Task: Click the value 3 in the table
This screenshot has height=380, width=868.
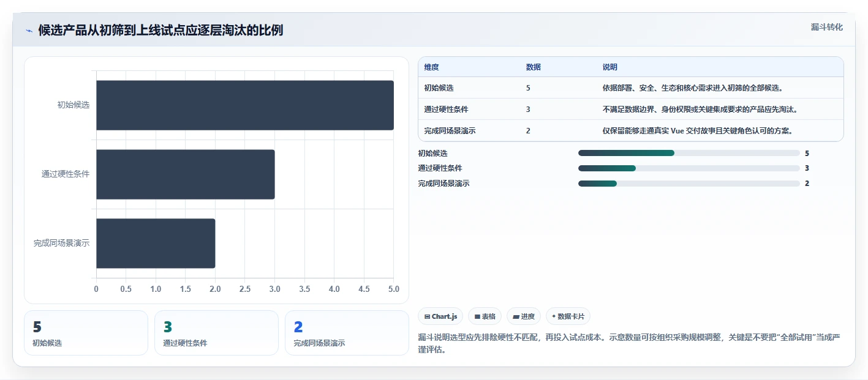Action: coord(528,110)
